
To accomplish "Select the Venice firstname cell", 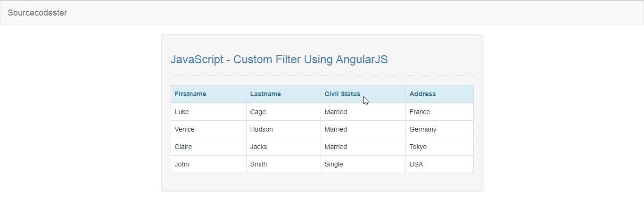I will coord(208,129).
